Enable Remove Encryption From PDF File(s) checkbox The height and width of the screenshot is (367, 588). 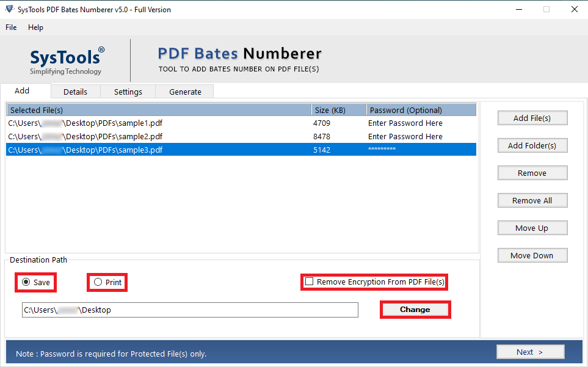click(x=310, y=282)
